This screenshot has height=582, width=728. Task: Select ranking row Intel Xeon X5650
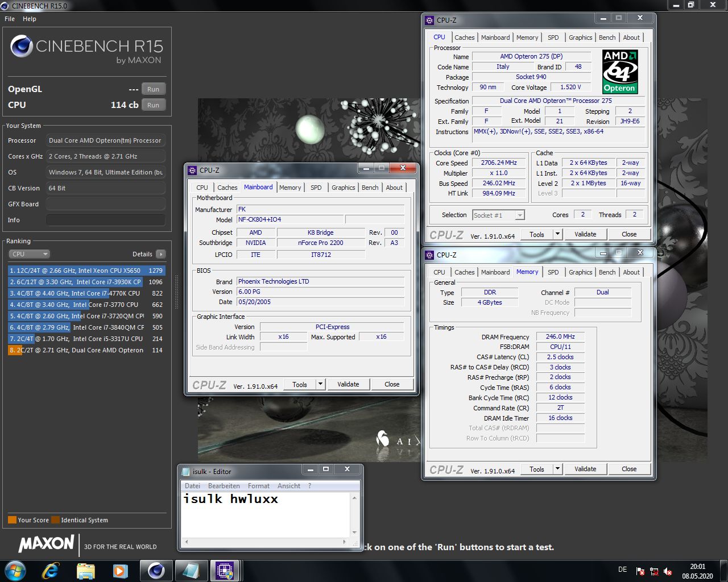(86, 271)
